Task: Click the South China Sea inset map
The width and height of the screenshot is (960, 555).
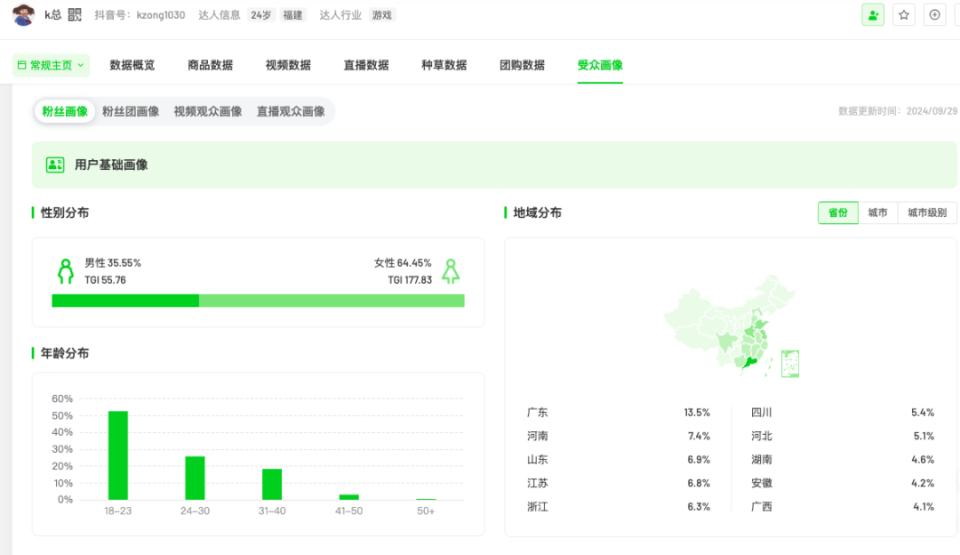Action: 790,363
